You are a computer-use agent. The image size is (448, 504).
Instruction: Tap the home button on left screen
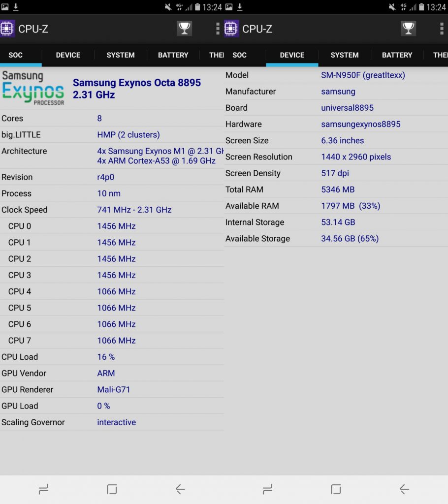[112, 489]
